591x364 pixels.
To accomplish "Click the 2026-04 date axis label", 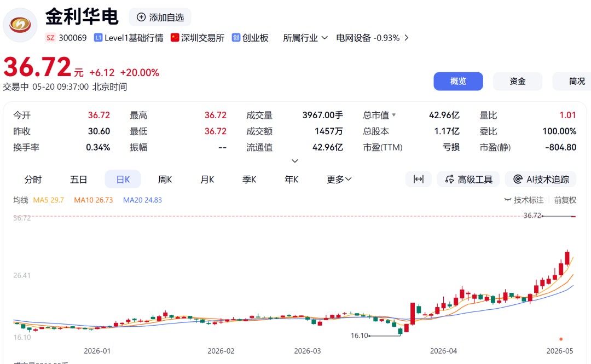I will (x=443, y=351).
